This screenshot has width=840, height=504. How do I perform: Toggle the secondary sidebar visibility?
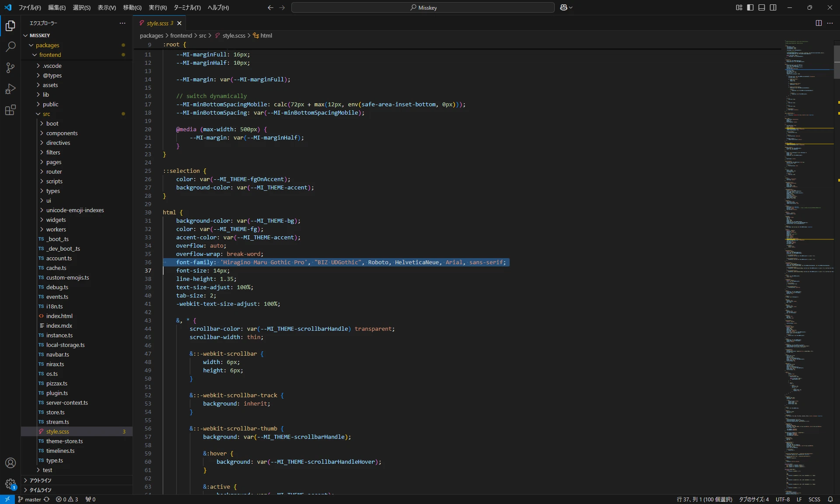pos(773,7)
